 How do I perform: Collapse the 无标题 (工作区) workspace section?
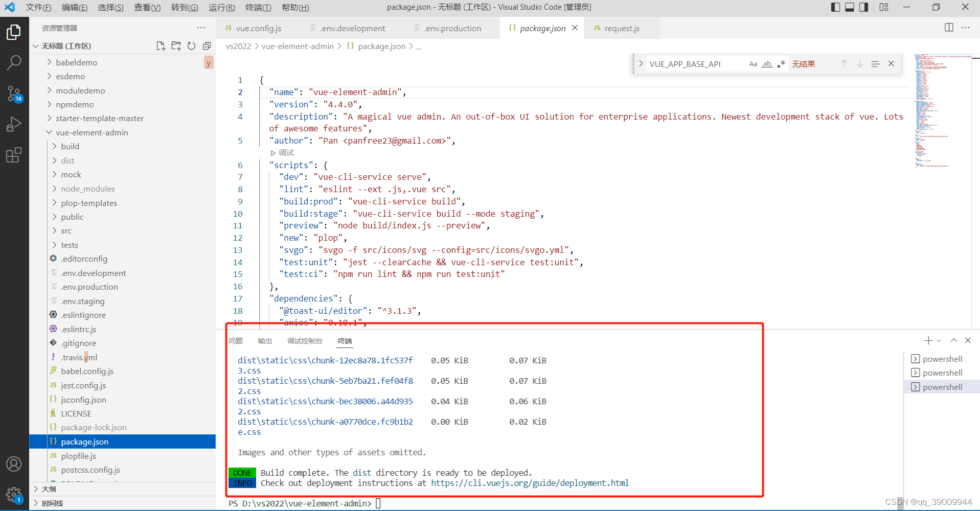coord(66,46)
